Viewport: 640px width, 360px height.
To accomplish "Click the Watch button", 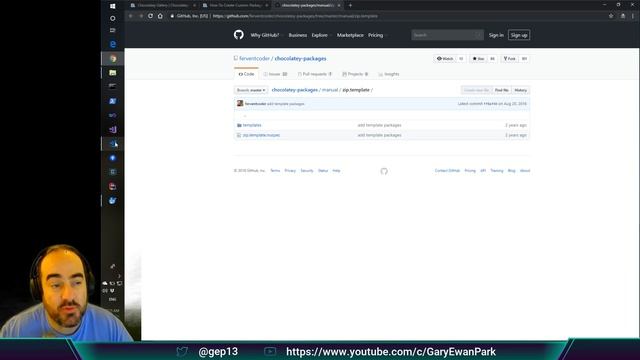I will [x=445, y=59].
